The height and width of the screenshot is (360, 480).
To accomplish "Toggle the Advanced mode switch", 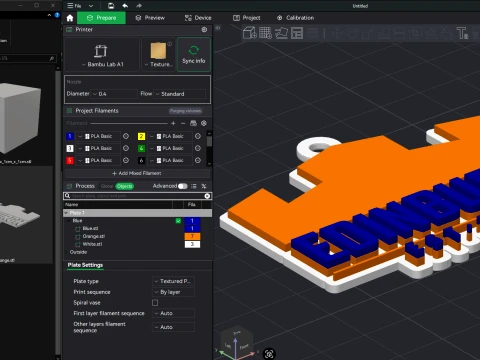I will pyautogui.click(x=182, y=186).
